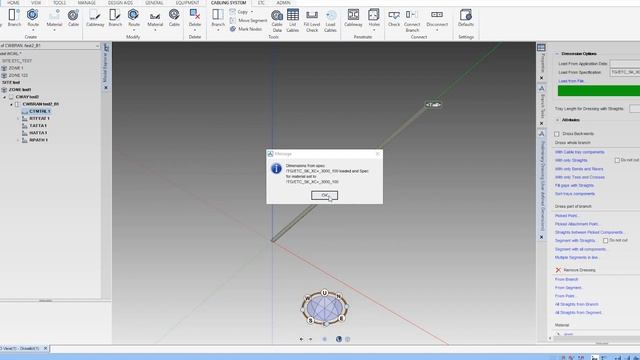Click the Modify Route icon
This screenshot has width=640, height=360.
click(x=133, y=16)
